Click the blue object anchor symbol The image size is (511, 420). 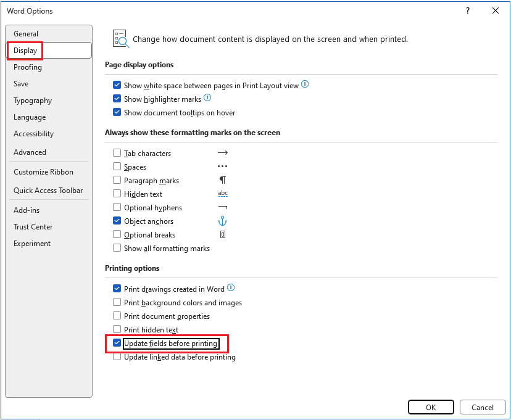(222, 221)
